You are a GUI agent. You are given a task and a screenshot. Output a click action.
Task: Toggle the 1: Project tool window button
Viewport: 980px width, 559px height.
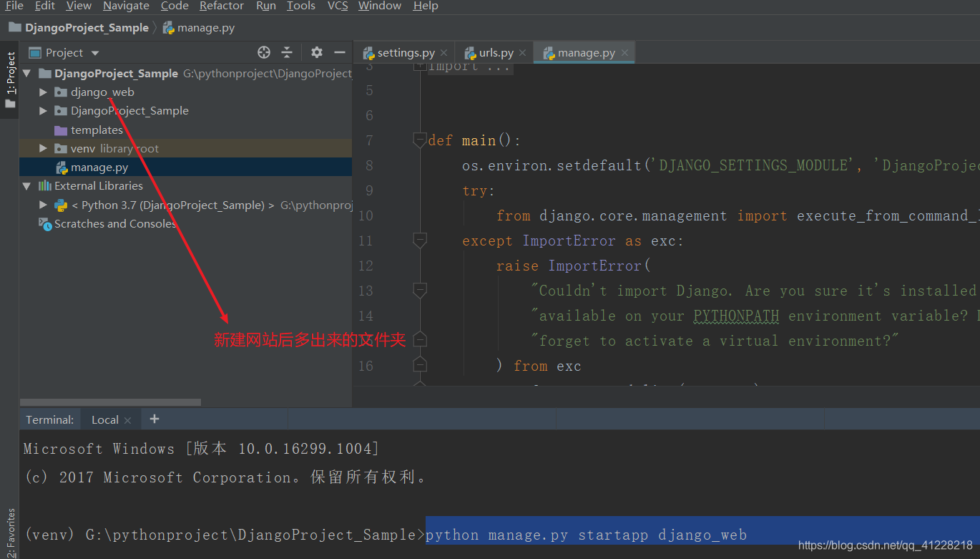coord(10,79)
